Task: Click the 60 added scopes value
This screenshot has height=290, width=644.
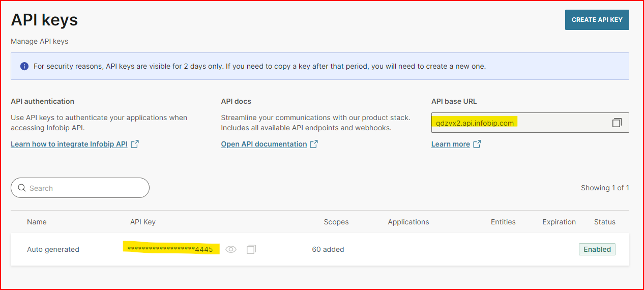Action: click(328, 249)
